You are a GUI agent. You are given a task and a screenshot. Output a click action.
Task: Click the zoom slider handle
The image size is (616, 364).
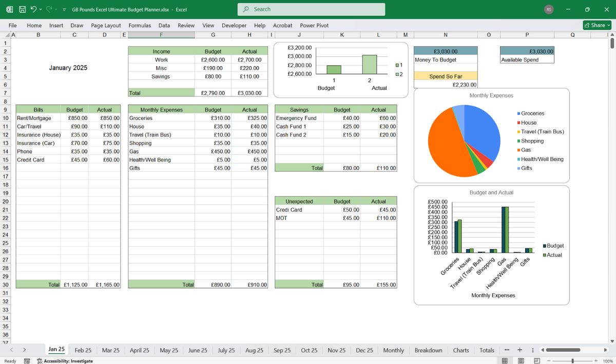572,361
